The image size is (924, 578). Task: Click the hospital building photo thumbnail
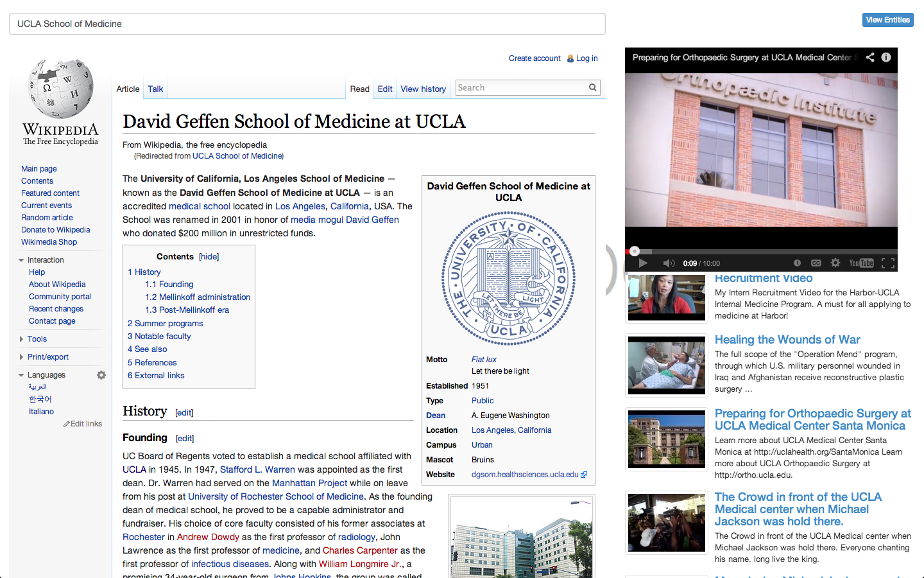[x=521, y=538]
